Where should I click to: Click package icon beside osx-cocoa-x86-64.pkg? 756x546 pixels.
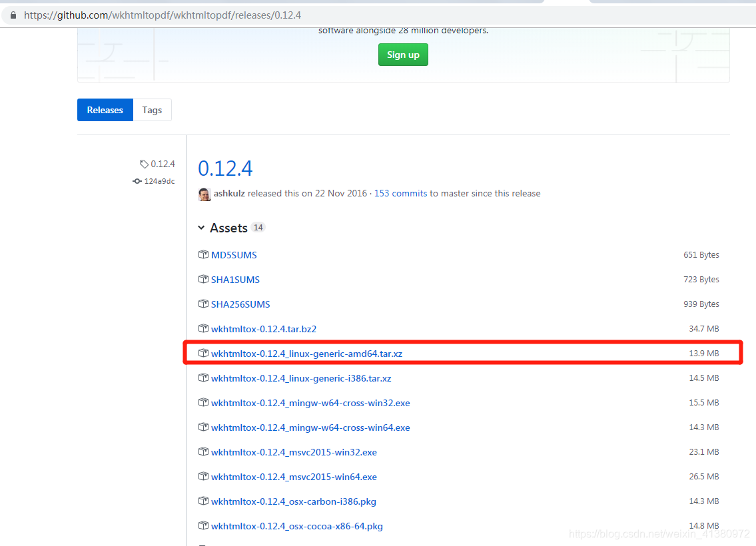[203, 526]
